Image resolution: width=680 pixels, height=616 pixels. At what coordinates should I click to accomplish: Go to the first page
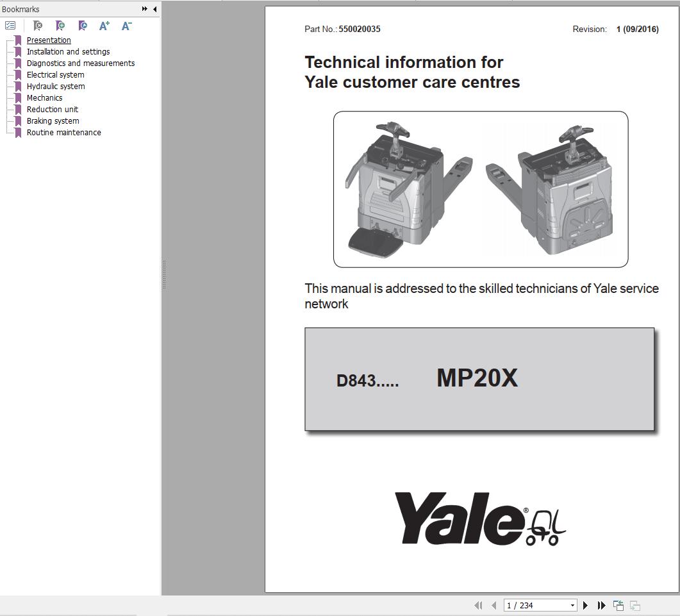[478, 605]
